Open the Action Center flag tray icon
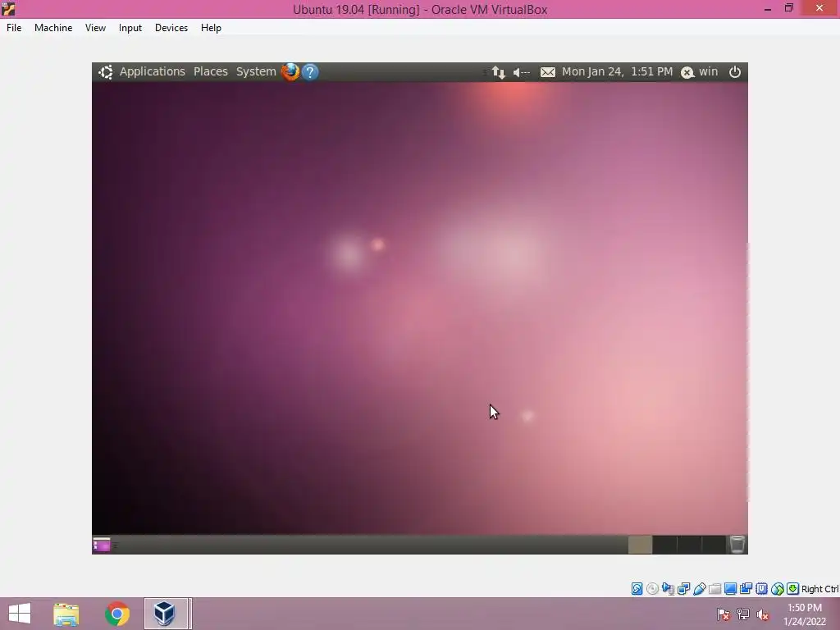Image resolution: width=840 pixels, height=630 pixels. click(x=724, y=614)
